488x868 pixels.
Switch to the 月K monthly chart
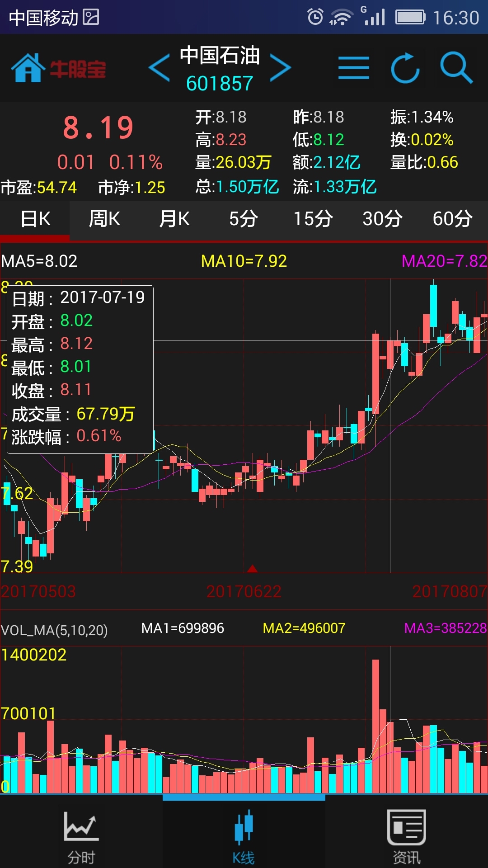pyautogui.click(x=174, y=219)
